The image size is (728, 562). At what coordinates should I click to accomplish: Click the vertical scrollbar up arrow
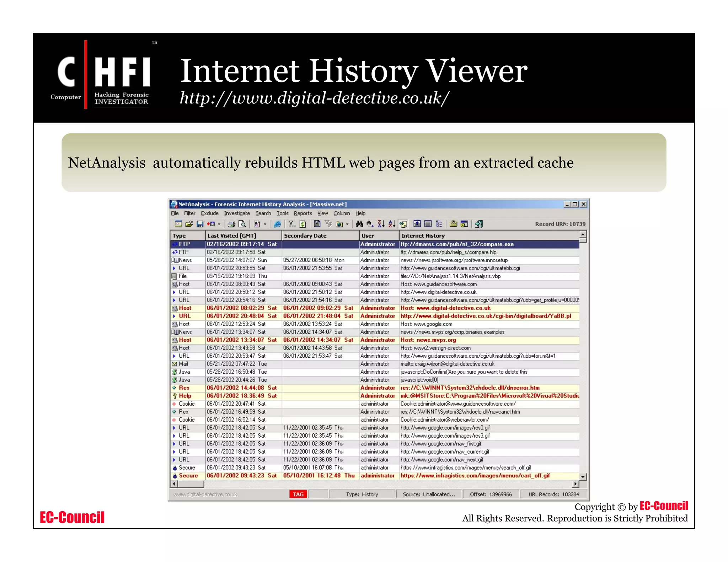click(x=583, y=234)
